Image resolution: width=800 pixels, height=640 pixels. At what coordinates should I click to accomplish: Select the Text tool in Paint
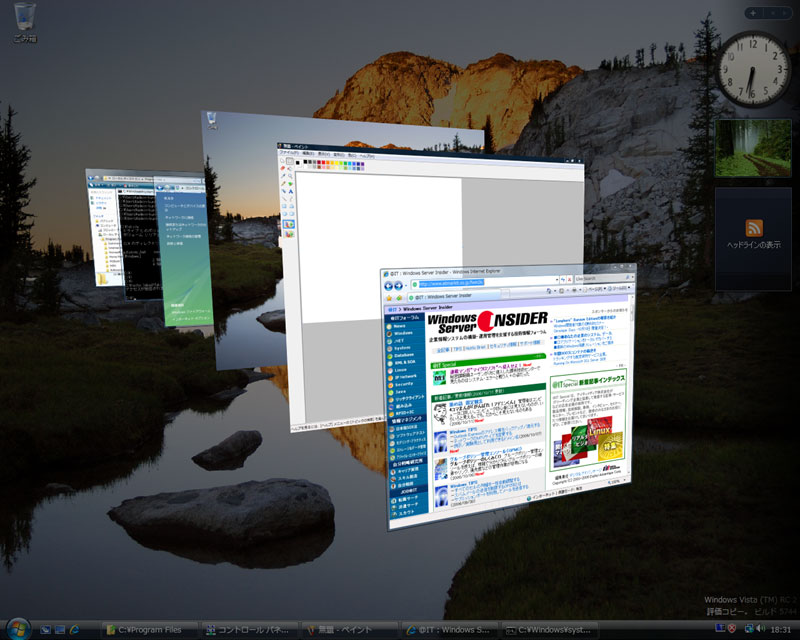[291, 191]
